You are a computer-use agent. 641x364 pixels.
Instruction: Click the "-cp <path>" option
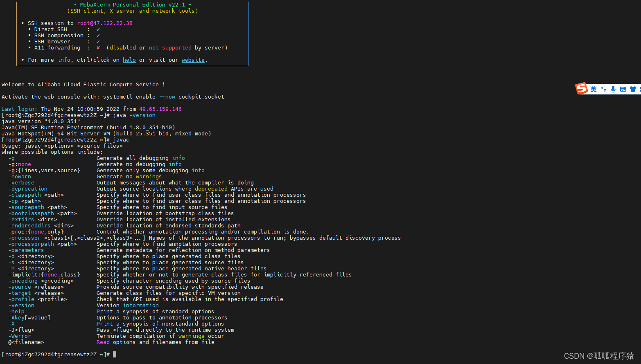click(x=25, y=201)
